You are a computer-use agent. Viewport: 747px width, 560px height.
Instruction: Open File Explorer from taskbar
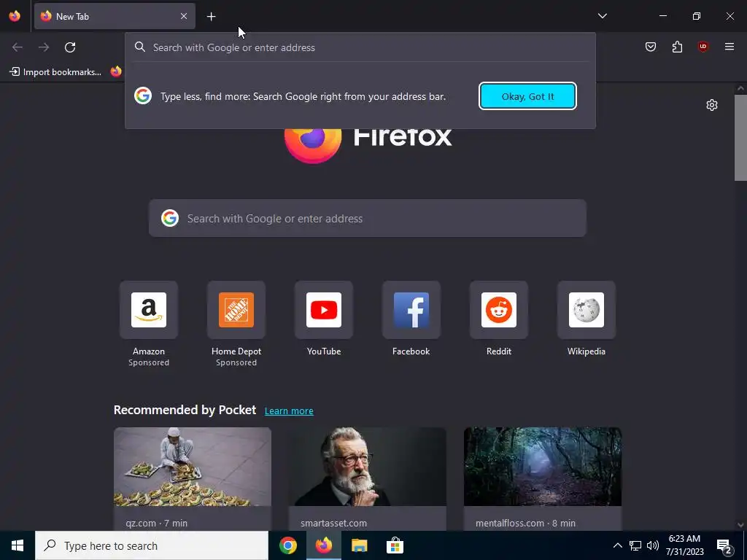coord(359,545)
